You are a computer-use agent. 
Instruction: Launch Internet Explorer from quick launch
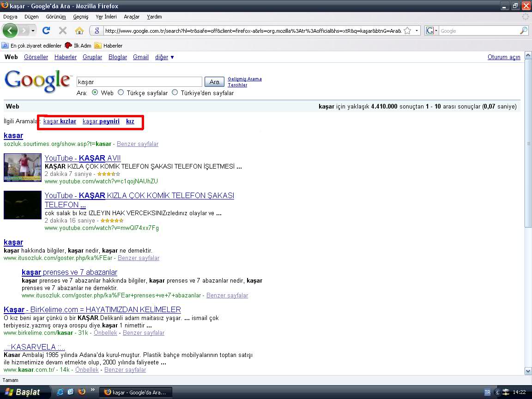click(60, 392)
